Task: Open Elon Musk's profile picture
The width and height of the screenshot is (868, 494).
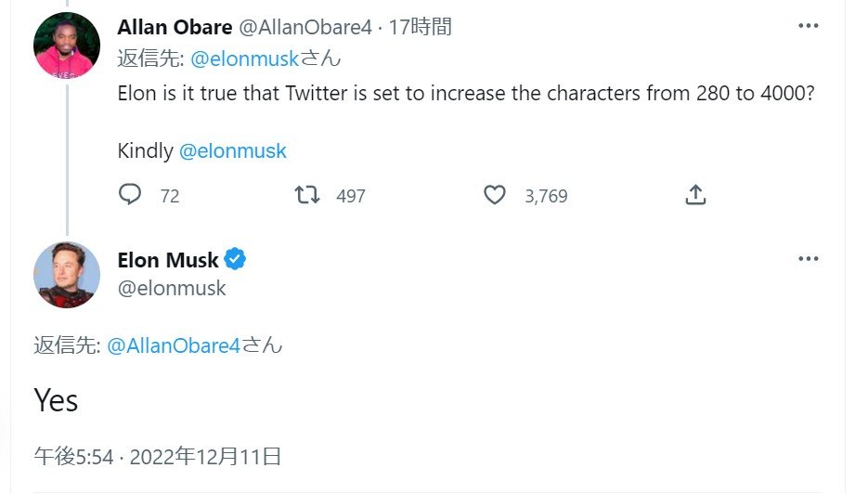Action: click(67, 275)
